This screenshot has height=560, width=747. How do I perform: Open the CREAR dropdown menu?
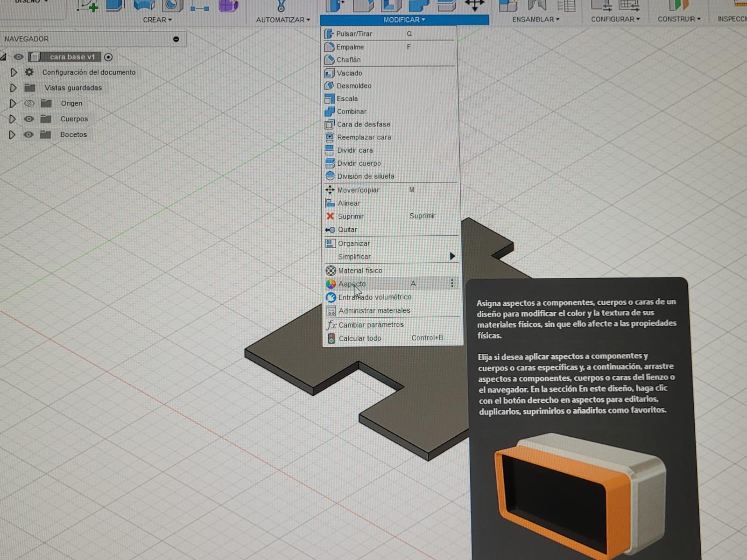click(x=157, y=20)
